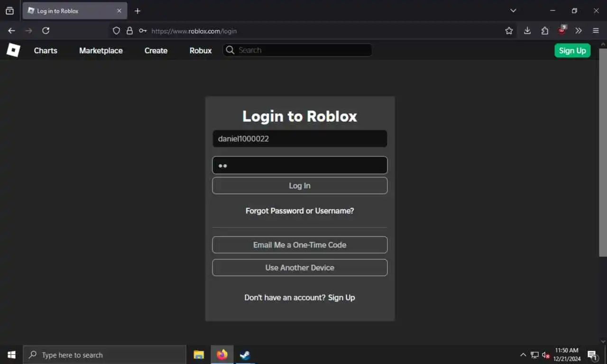Viewport: 607px width, 364px height.
Task: Open the Firefox downloads arrow icon
Action: pyautogui.click(x=527, y=31)
